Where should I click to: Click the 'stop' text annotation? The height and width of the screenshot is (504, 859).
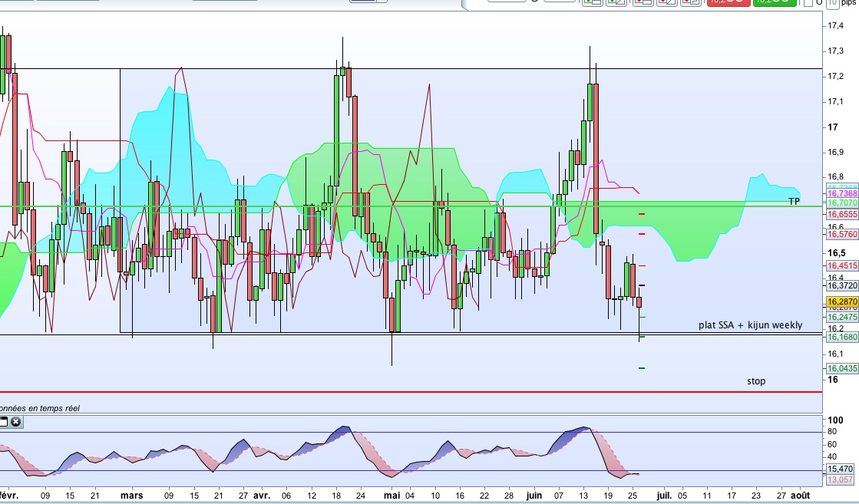pos(755,381)
